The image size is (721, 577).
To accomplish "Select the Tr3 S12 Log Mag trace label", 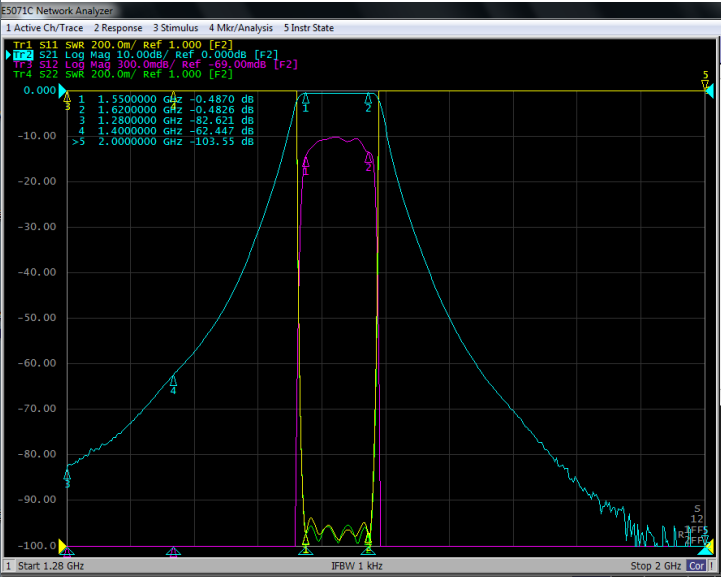I will [155, 64].
